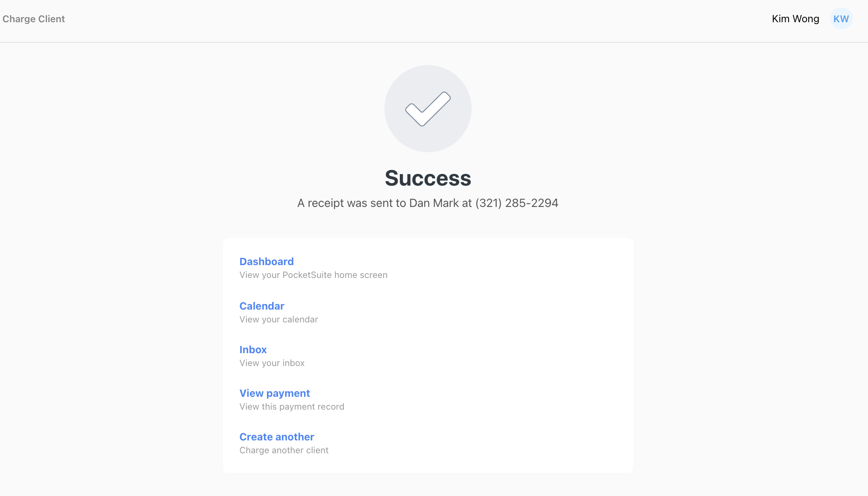The width and height of the screenshot is (868, 496).
Task: Open the Dashboard link
Action: tap(267, 262)
